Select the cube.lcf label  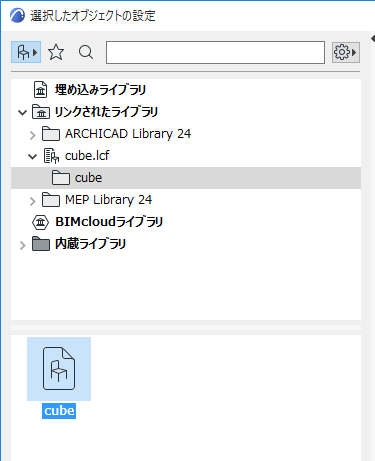pos(87,156)
